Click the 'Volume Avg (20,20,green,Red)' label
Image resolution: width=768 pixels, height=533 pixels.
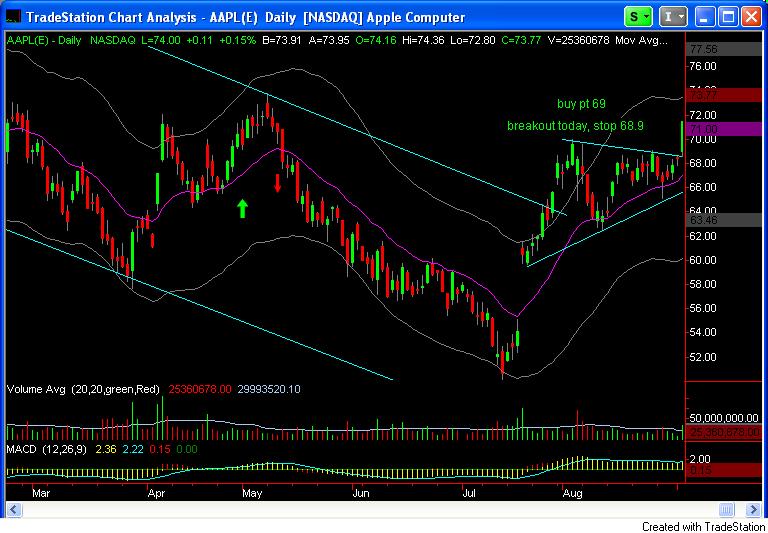click(x=83, y=389)
